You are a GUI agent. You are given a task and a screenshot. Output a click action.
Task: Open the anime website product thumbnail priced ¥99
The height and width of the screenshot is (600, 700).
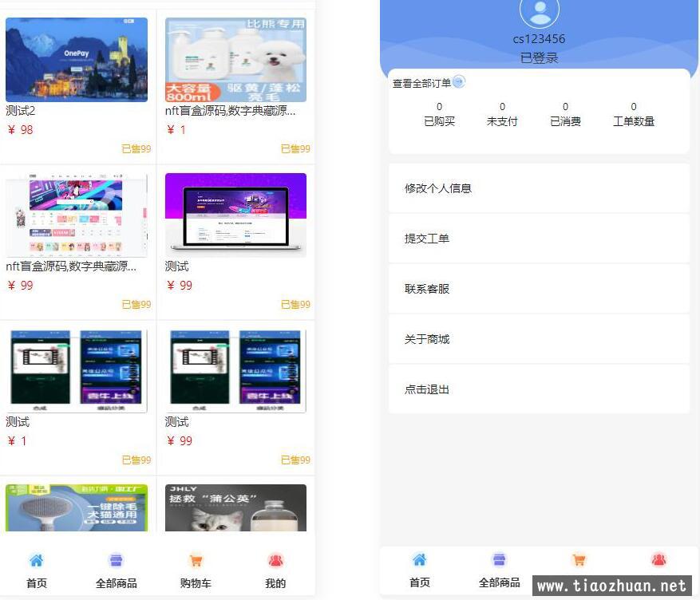pyautogui.click(x=77, y=215)
